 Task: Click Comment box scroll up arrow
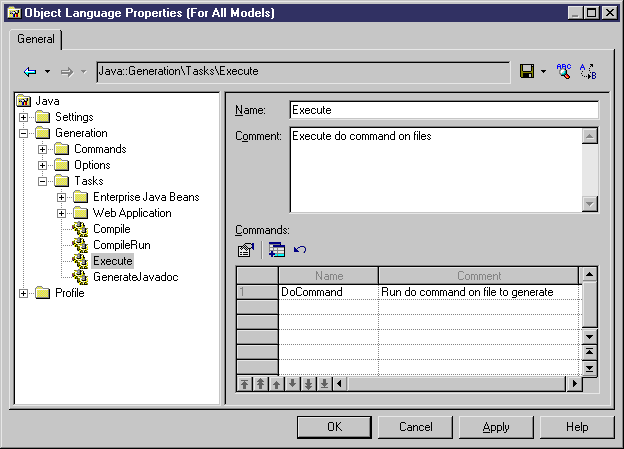click(x=589, y=136)
